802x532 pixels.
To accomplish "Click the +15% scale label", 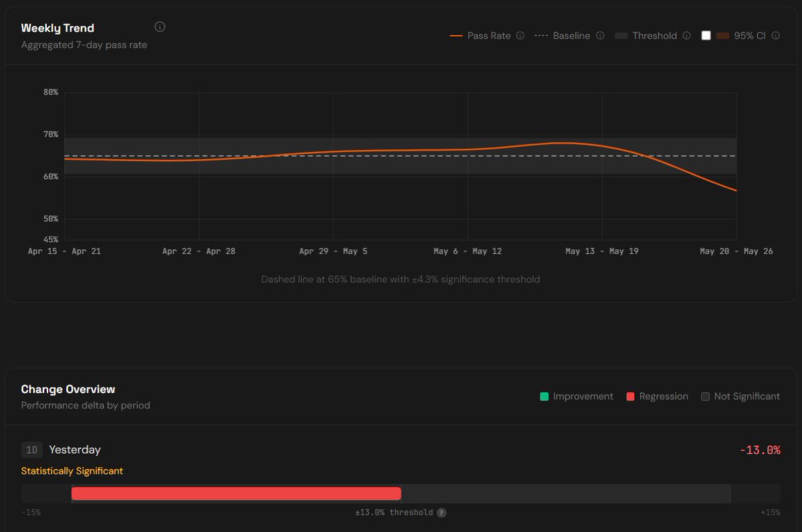I will [771, 513].
